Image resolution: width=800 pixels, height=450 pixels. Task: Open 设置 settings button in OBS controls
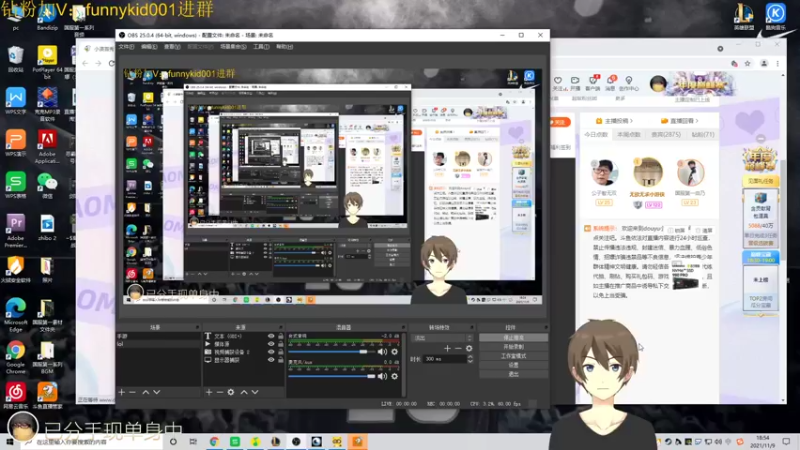tap(513, 365)
